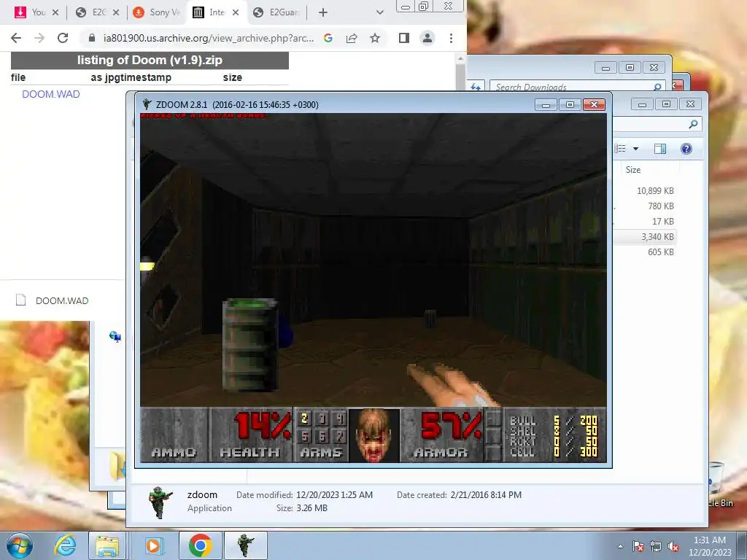Close the Internet Archive tab
Screen dimensions: 747x560
(x=236, y=12)
